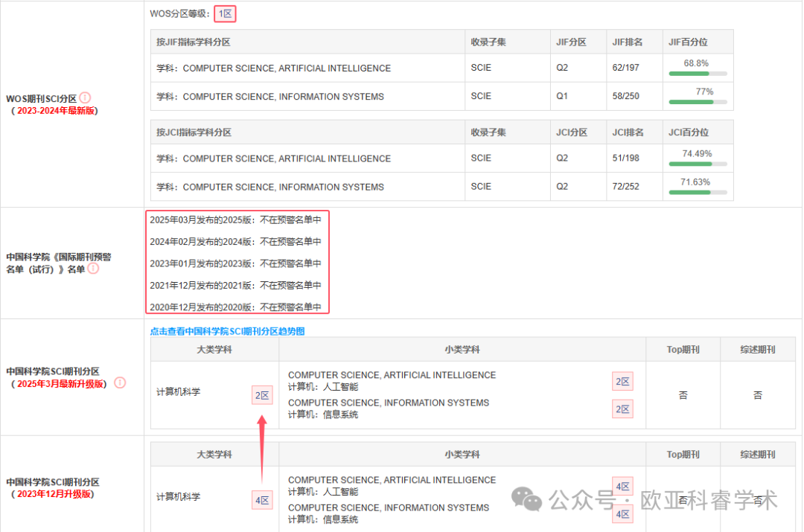This screenshot has height=532, width=804.
Task: Click the 1区 badge next to WOS分区等级
Action: click(225, 14)
